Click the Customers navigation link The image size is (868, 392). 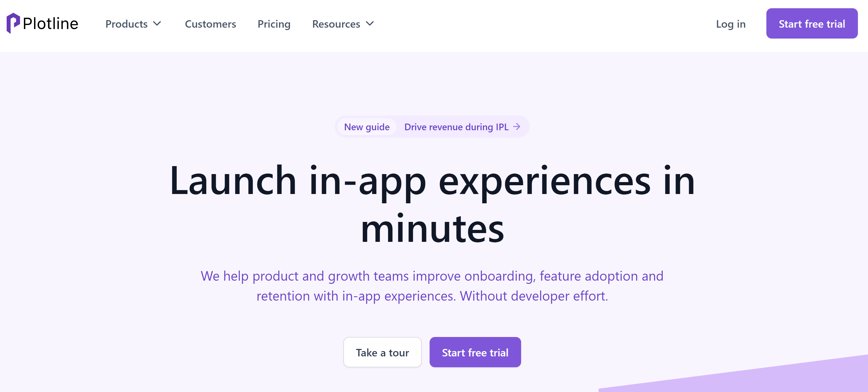click(x=210, y=24)
